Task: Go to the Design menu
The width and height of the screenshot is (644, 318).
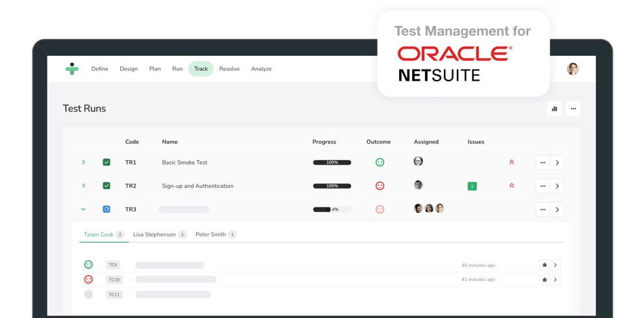Action: tap(129, 69)
